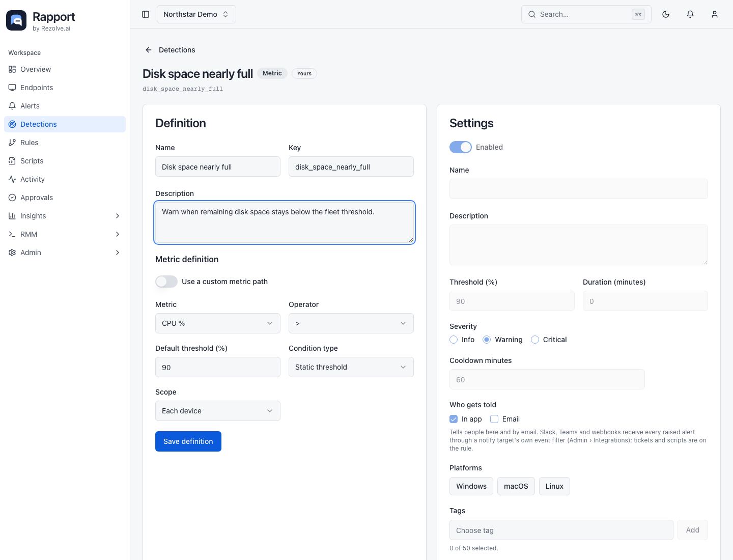Open the Northstar Demo workspace switcher

click(196, 14)
